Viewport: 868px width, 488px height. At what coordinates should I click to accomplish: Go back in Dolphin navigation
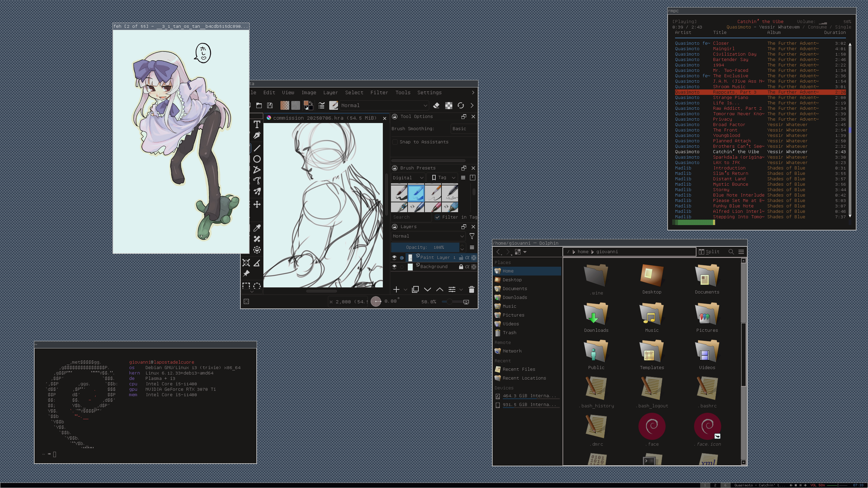point(498,252)
